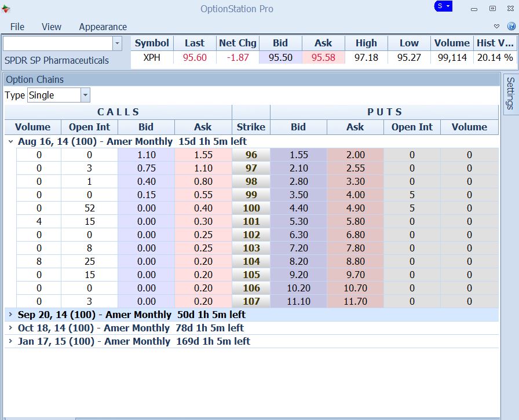Open the Appearance menu
The width and height of the screenshot is (519, 420).
(x=103, y=27)
